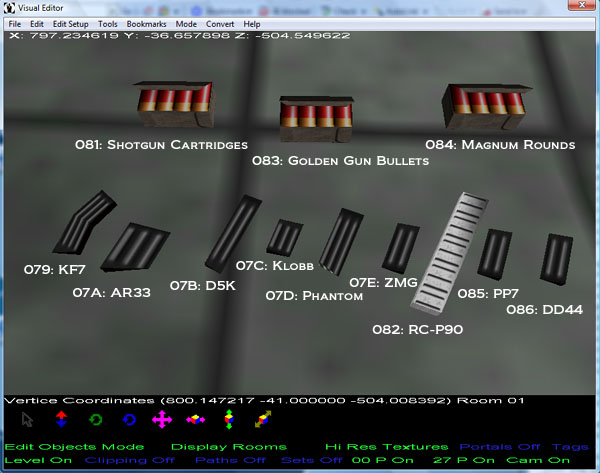Viewport: 600px width, 473px height.
Task: Pick the cube with magenta horizontal arrows
Action: [x=196, y=419]
